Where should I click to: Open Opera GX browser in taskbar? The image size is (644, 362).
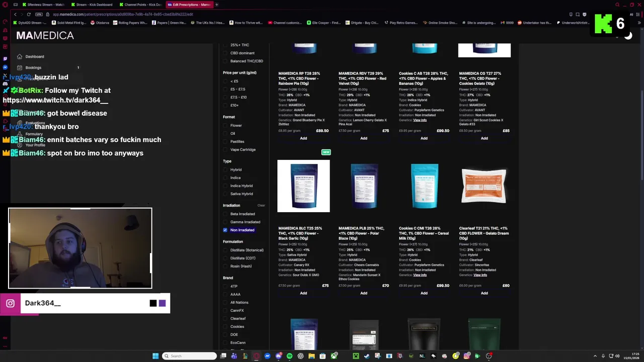tap(257, 356)
